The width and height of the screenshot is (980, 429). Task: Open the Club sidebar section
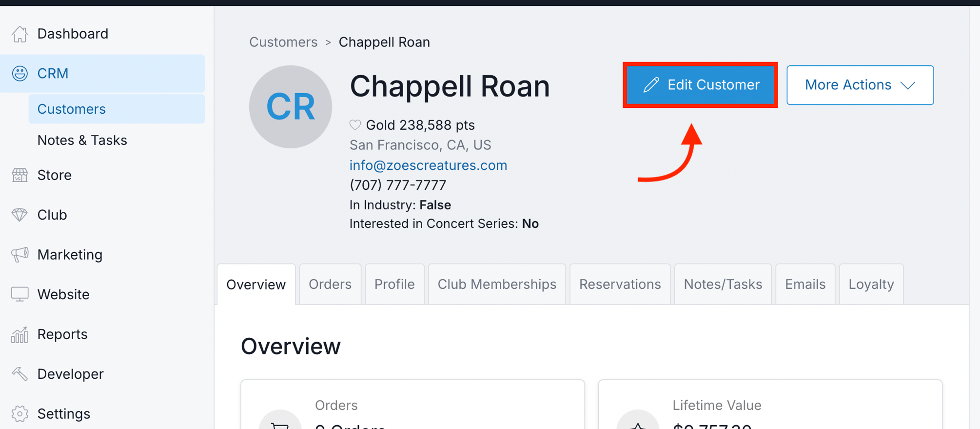click(x=102, y=215)
